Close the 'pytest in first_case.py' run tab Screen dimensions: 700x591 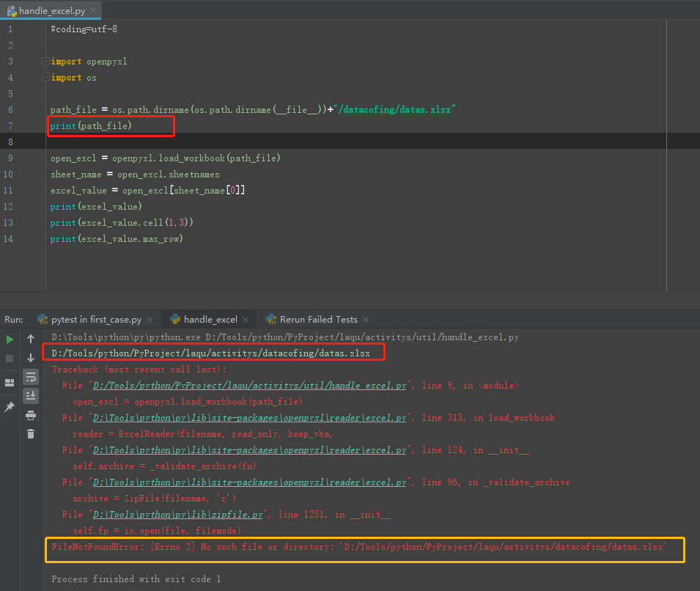point(150,320)
